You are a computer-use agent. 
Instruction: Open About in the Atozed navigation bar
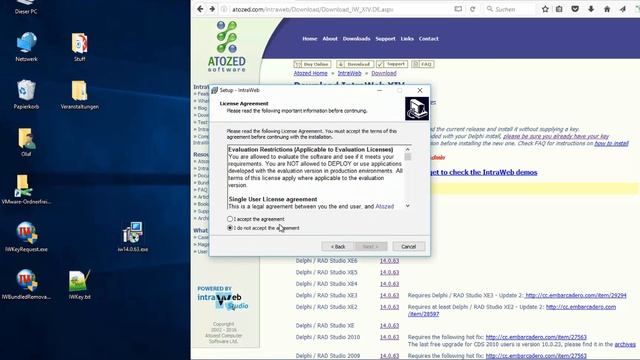(x=330, y=39)
